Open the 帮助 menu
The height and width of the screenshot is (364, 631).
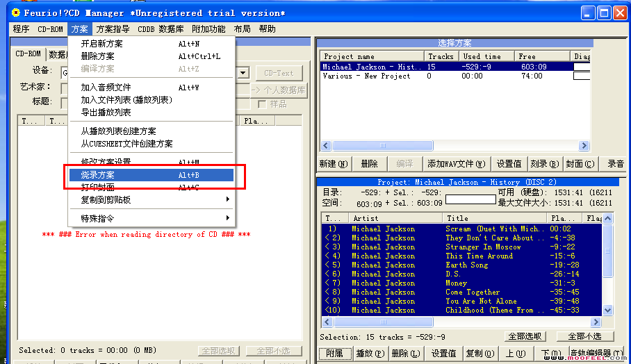(268, 29)
